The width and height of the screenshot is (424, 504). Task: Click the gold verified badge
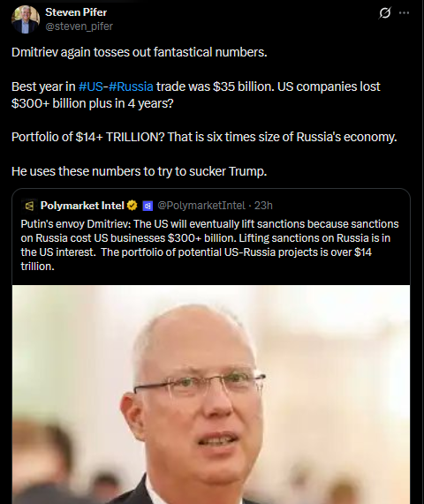(132, 206)
